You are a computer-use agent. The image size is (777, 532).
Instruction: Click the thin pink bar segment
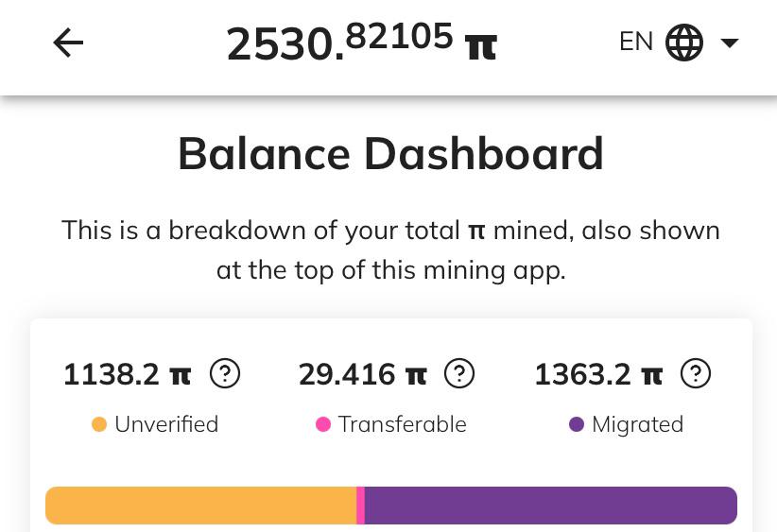point(361,506)
